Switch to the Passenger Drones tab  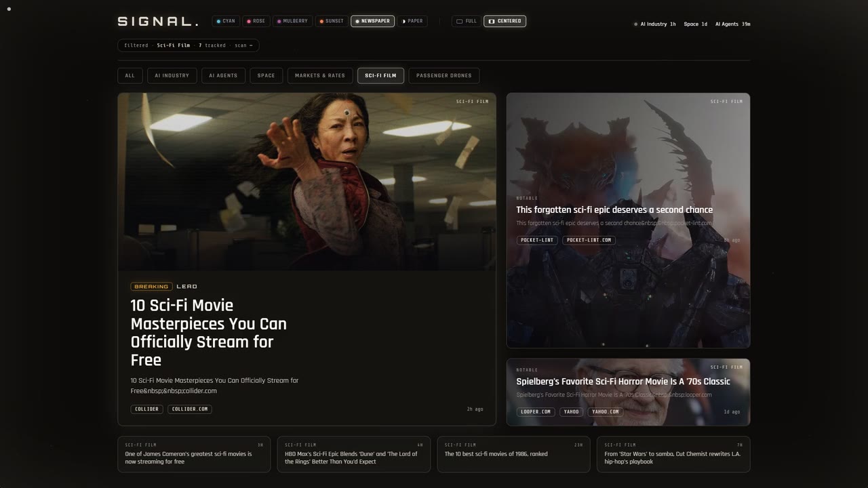(444, 75)
